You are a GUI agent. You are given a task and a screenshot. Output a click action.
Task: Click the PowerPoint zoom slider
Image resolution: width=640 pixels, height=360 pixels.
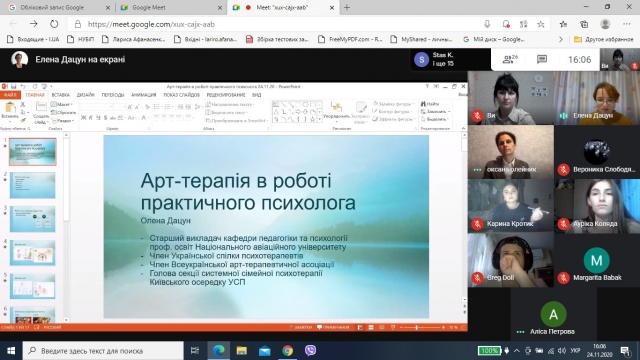tap(423, 327)
